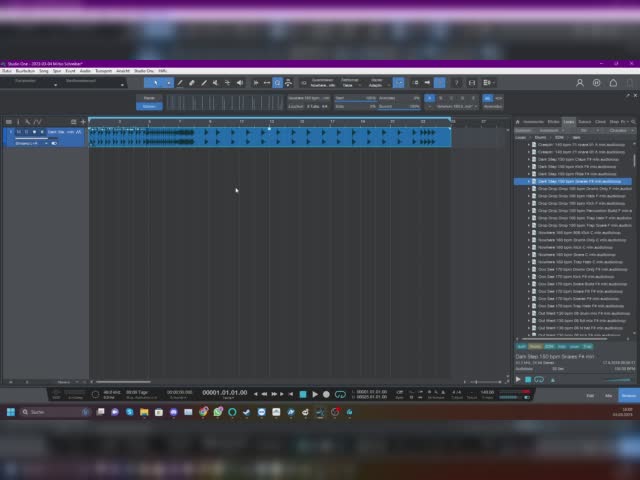The width and height of the screenshot is (640, 480).
Task: Adjust the browser preview volume slider
Action: (618, 380)
